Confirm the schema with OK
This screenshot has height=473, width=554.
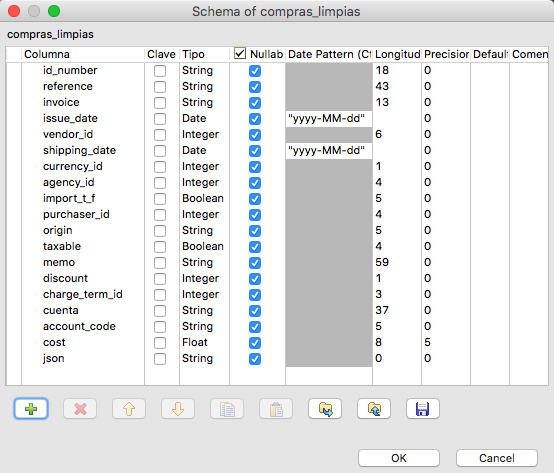tap(399, 458)
